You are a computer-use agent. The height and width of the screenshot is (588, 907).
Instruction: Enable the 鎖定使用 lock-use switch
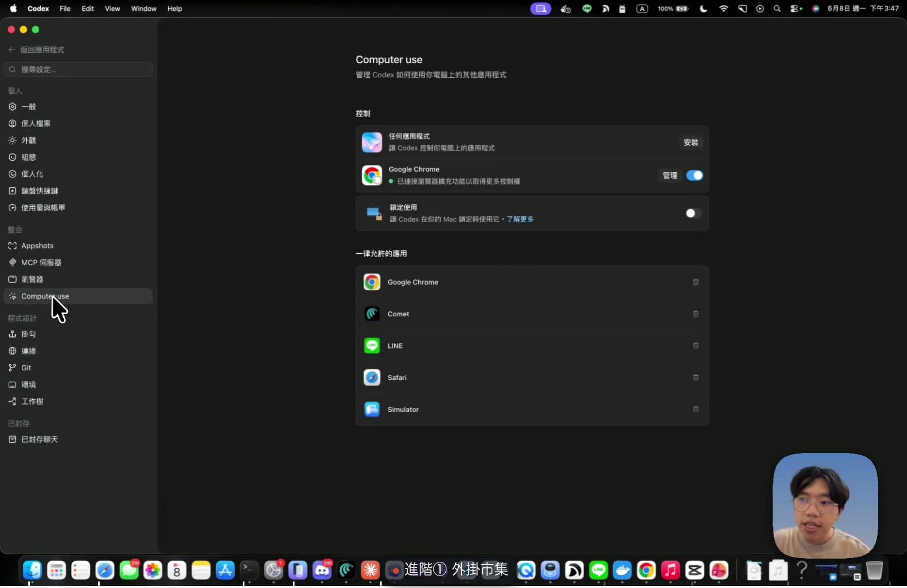coord(694,213)
